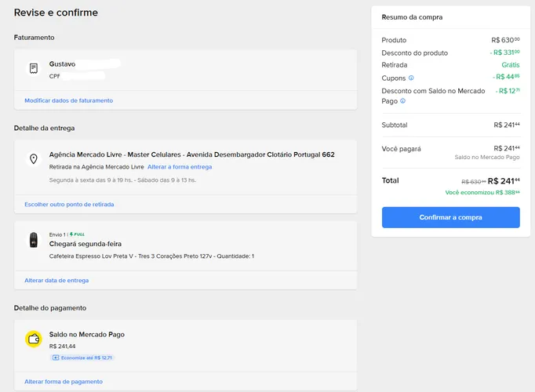Click the location pin icon for pickup agency
This screenshot has height=392, width=535.
pos(34,159)
